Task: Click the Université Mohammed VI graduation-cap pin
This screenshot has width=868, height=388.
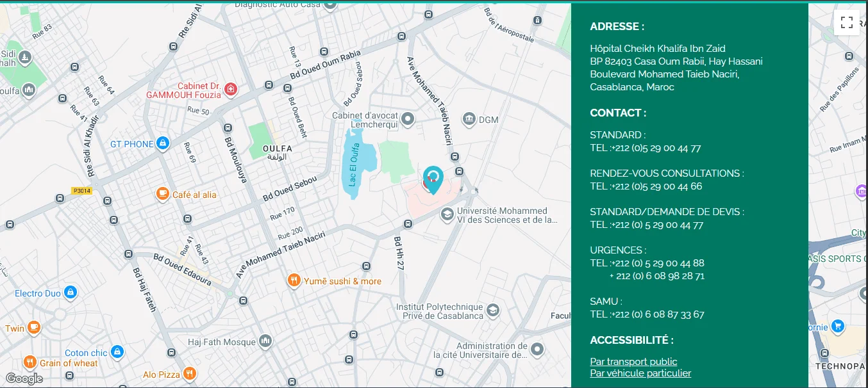Action: point(447,215)
